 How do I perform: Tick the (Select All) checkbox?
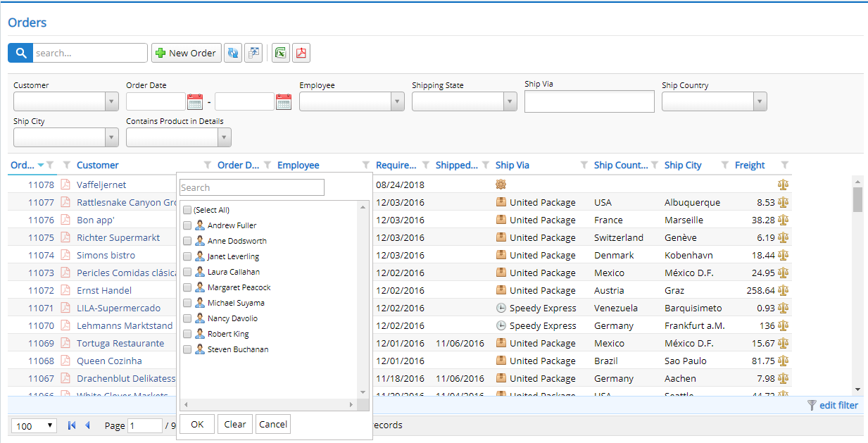[187, 208]
